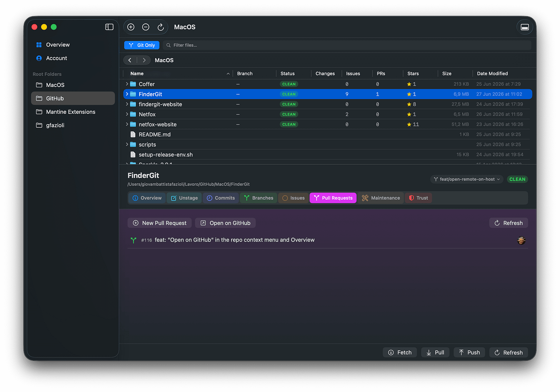
Task: Click the MacOS breadcrumb path label
Action: tap(164, 60)
